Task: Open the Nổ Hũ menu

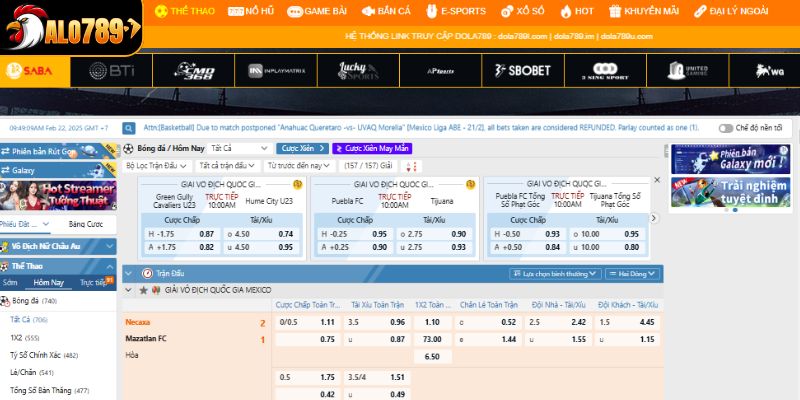Action: (251, 11)
